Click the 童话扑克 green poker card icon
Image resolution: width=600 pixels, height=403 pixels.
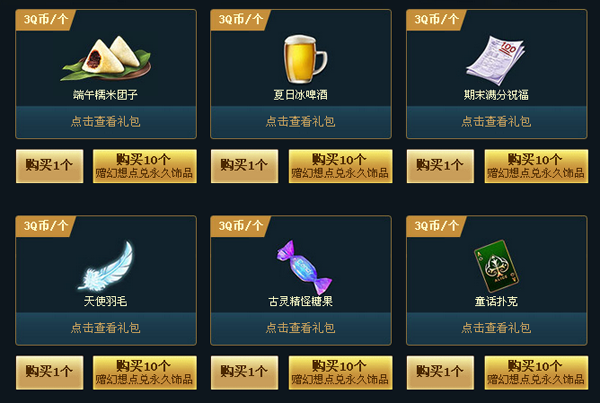point(496,266)
